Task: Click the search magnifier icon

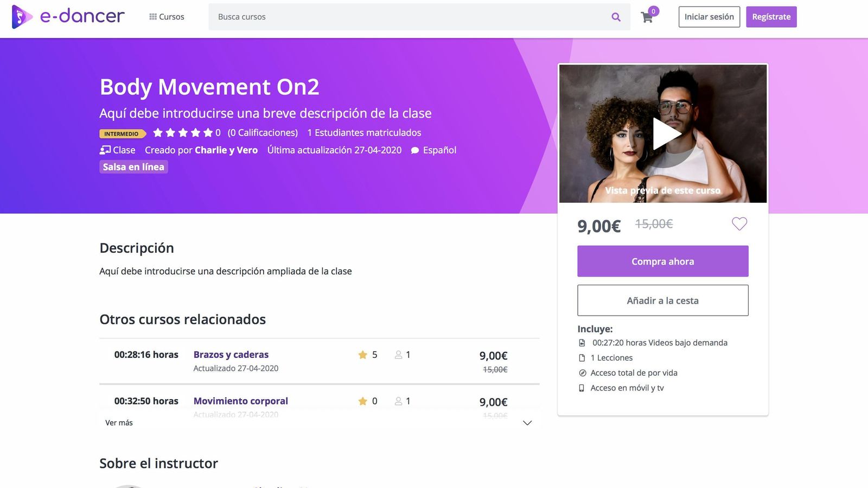Action: coord(616,16)
